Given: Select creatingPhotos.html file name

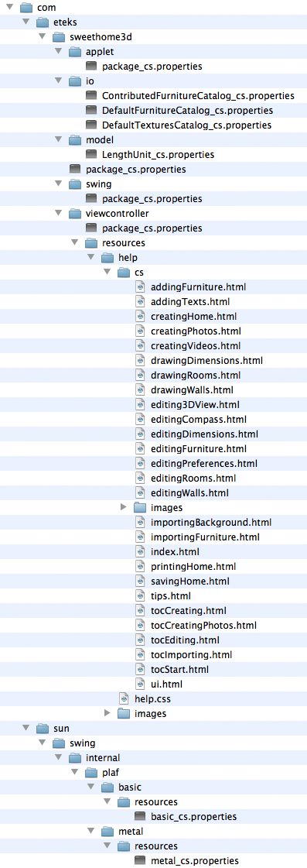Looking at the screenshot, I should pos(196,331).
